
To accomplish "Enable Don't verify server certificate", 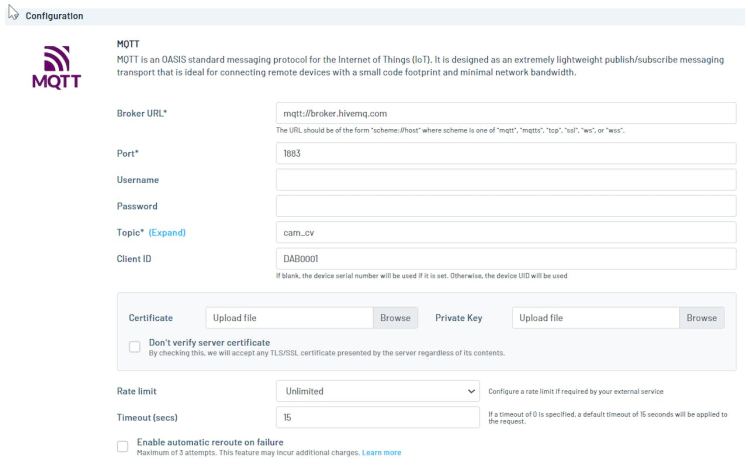I will [x=134, y=347].
